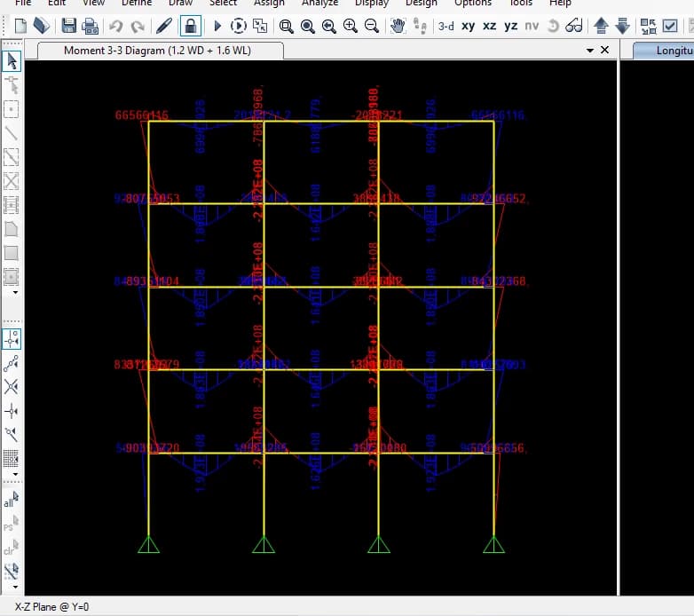
Task: Select the draw rectangular area tool
Action: (x=12, y=253)
